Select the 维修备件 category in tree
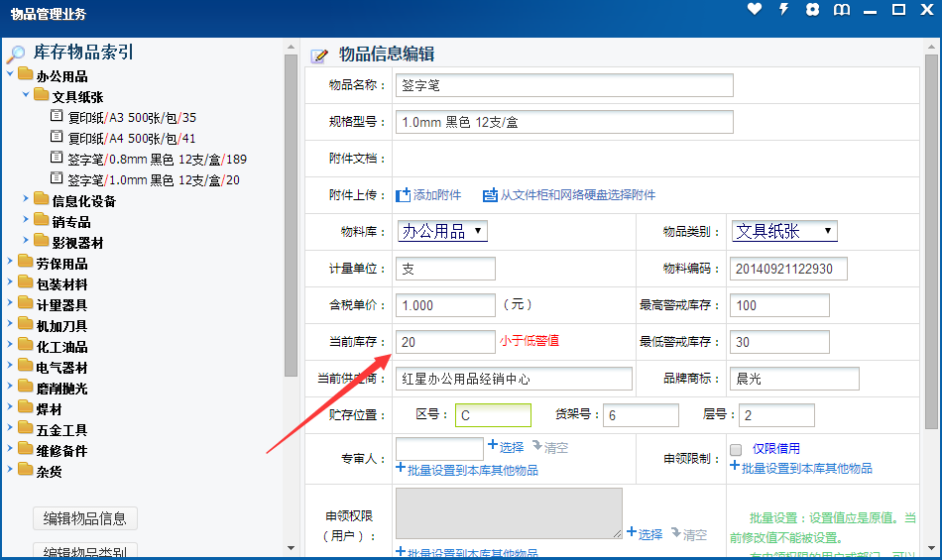Image resolution: width=942 pixels, height=560 pixels. coord(61,451)
